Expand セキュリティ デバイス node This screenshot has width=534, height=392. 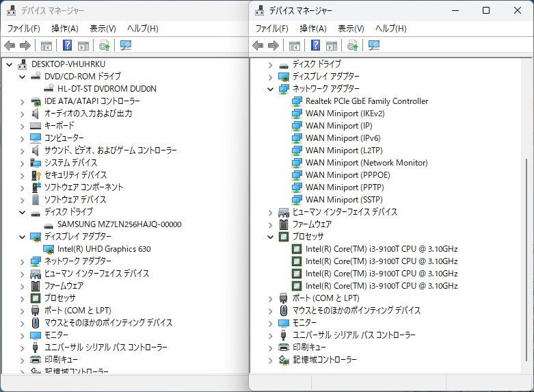pyautogui.click(x=23, y=176)
